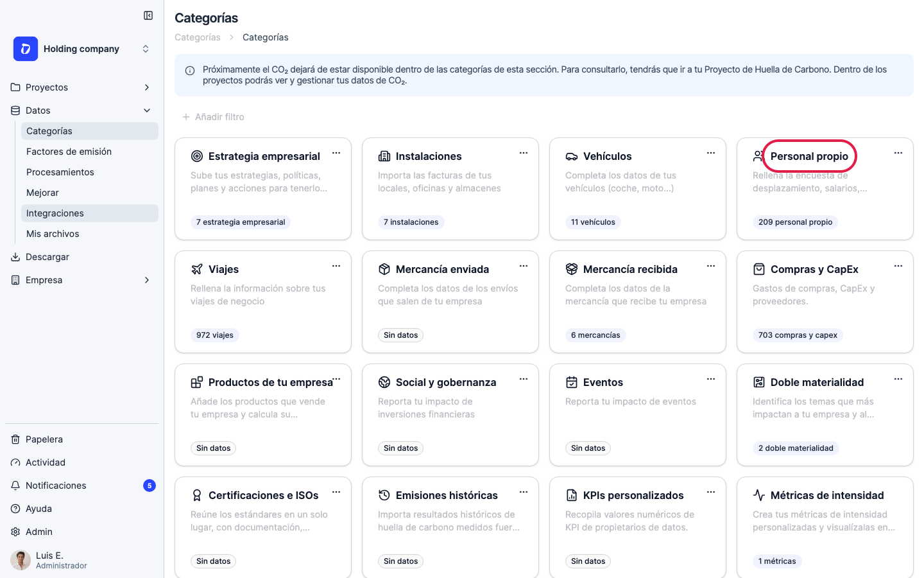Click the Certificaciones e ISOs award icon
The height and width of the screenshot is (578, 924).
pyautogui.click(x=197, y=495)
